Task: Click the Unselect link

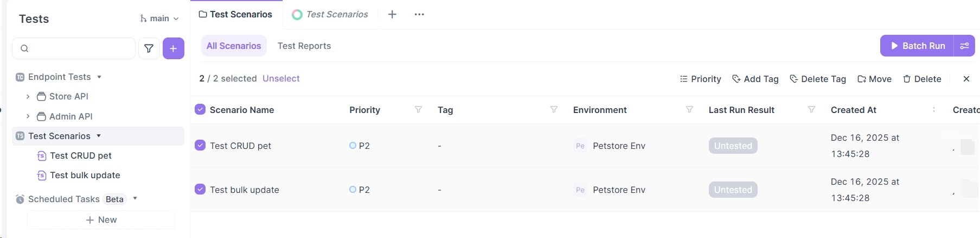Action: 281,78
